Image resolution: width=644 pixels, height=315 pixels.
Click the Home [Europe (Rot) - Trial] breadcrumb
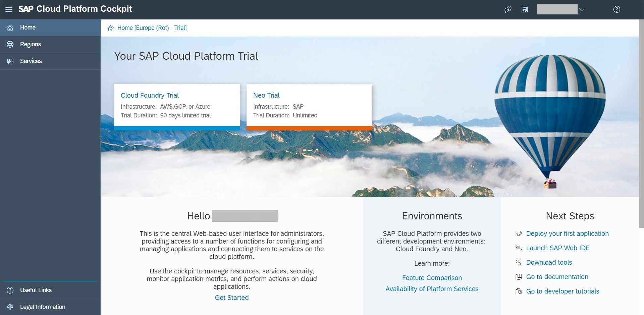[x=152, y=28]
